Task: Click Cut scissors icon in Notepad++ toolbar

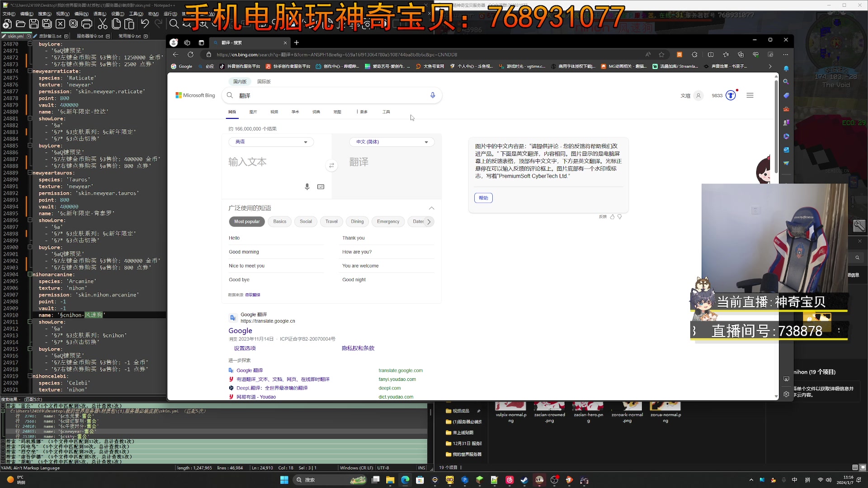Action: pyautogui.click(x=103, y=24)
